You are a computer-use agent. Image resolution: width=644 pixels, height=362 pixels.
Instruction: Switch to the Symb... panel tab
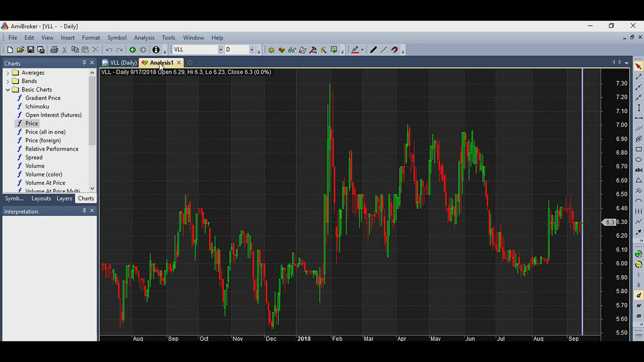(14, 198)
